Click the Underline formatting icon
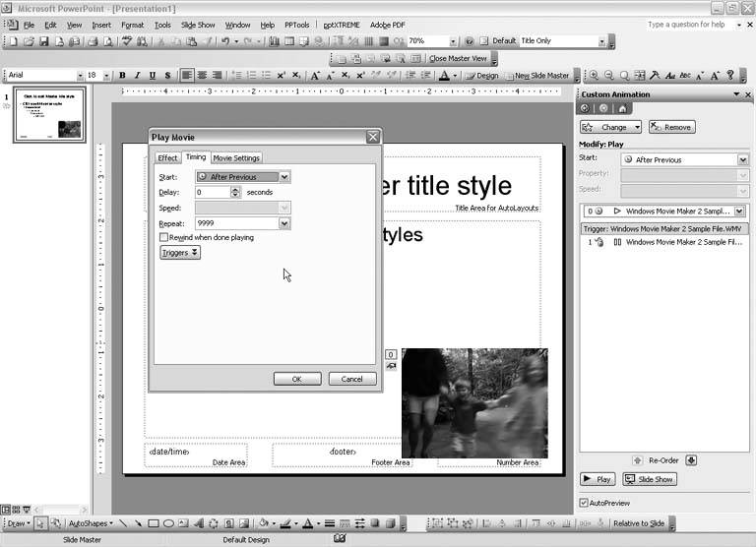756x547 pixels. (x=153, y=75)
